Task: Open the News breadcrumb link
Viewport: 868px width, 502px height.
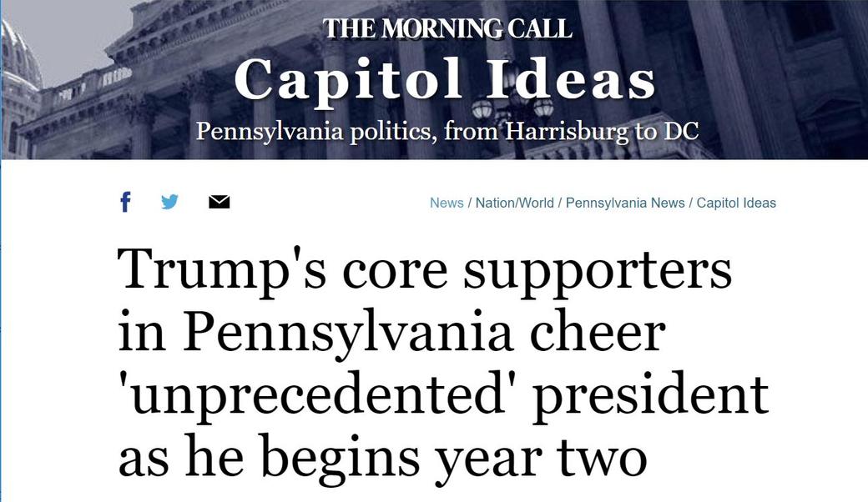Action: point(447,203)
